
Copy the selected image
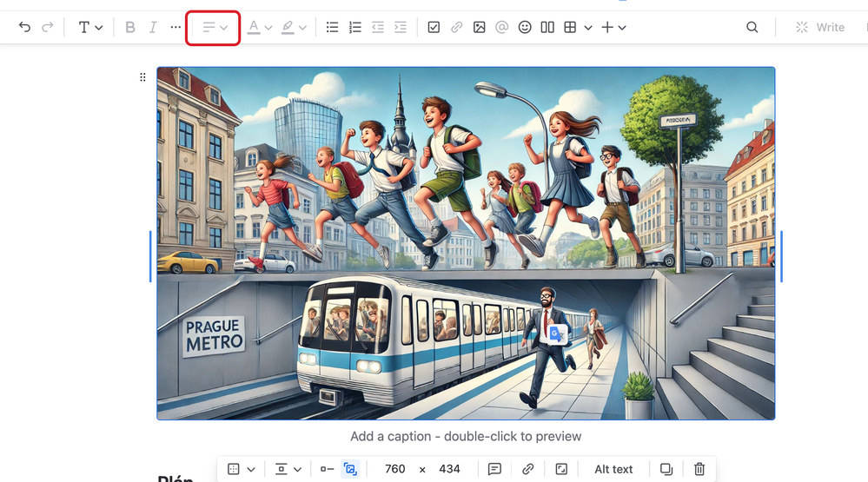pos(666,469)
